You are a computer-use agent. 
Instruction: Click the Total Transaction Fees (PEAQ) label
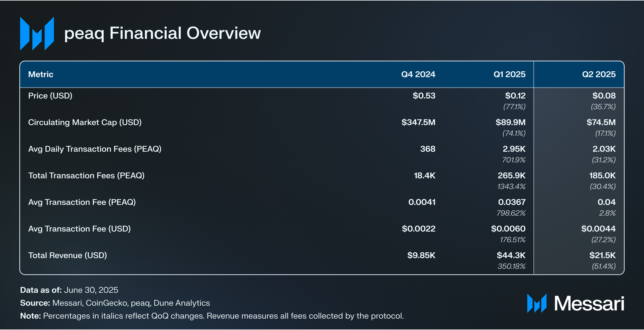86,176
